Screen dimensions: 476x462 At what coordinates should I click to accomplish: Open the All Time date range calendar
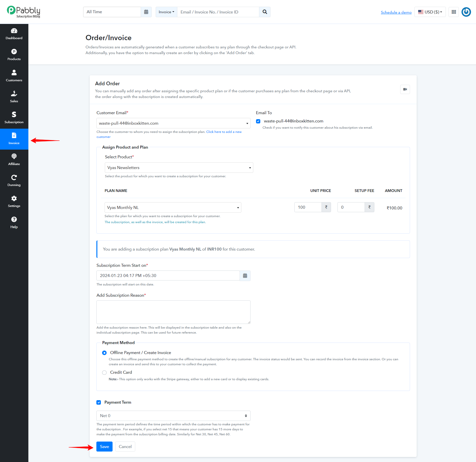coord(146,12)
